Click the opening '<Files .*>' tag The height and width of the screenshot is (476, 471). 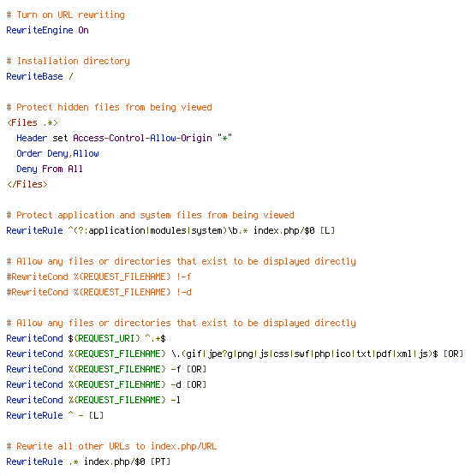[33, 122]
